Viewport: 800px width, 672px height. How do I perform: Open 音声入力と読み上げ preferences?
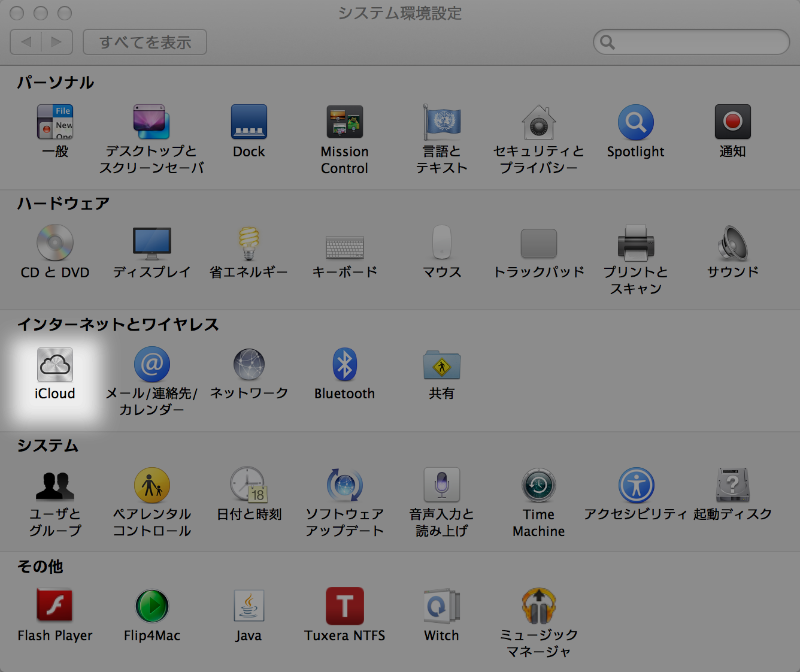442,485
